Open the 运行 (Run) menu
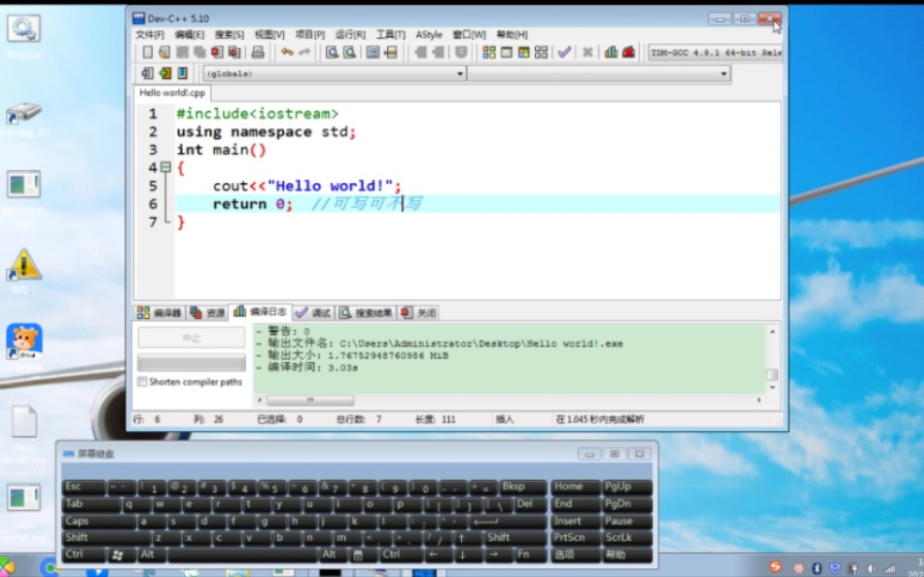 (348, 34)
